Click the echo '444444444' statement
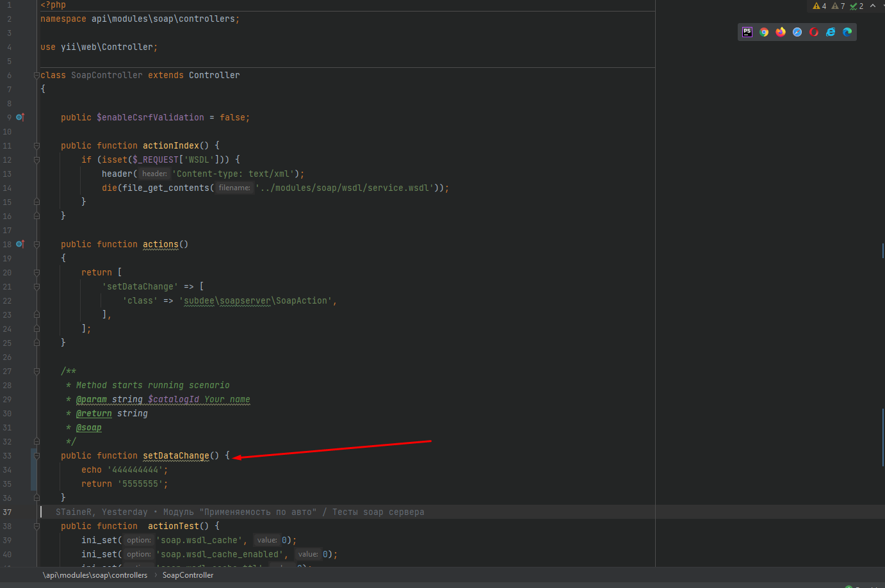This screenshot has width=885, height=588. point(125,470)
